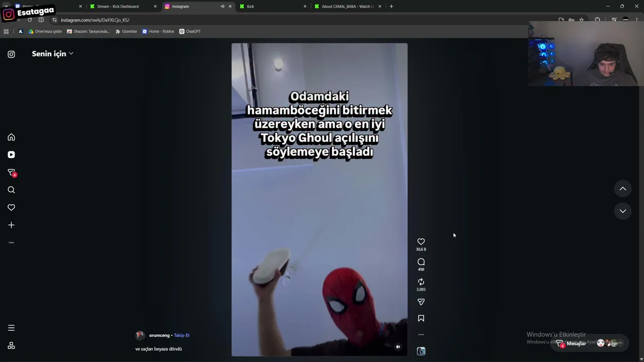This screenshot has height=362, width=644.
Task: Open notifications heart icon in sidebar
Action: point(11,208)
